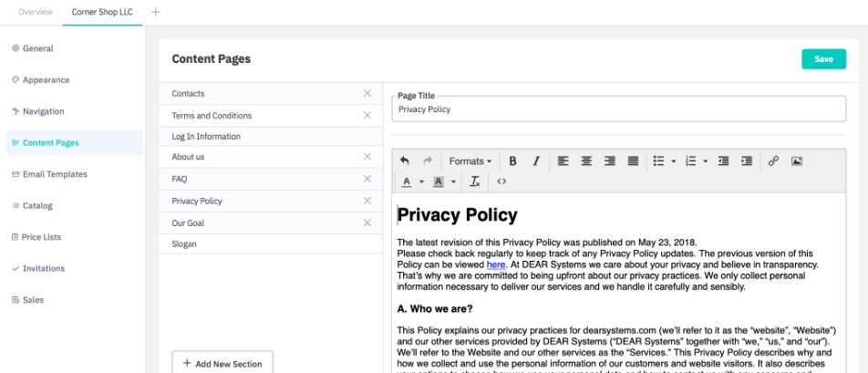Image resolution: width=868 pixels, height=373 pixels.
Task: Justify the text alignment
Action: point(634,161)
